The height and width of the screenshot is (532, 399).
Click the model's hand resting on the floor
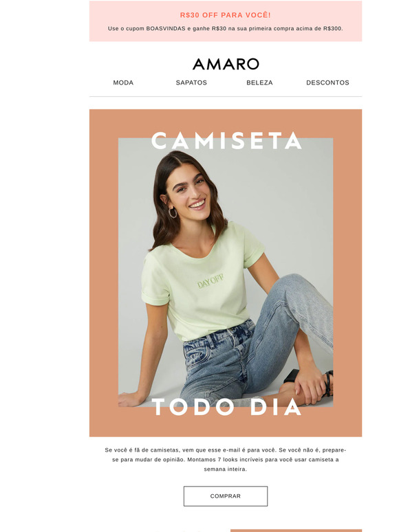click(131, 399)
